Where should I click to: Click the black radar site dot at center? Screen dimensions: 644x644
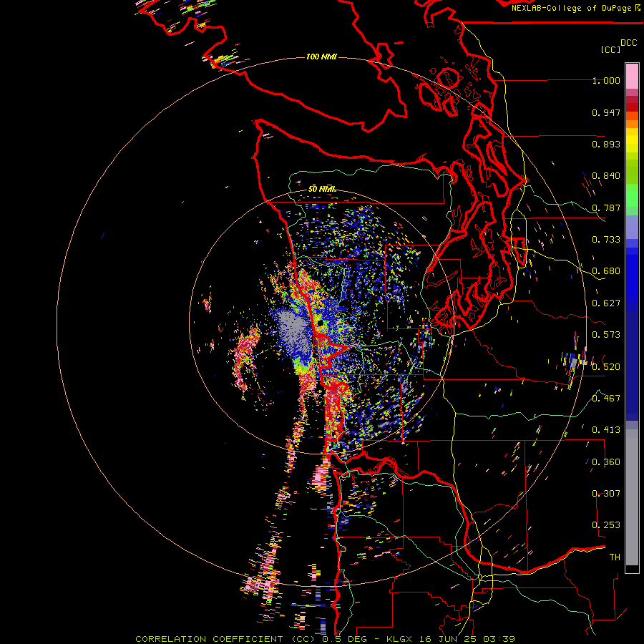pos(320,323)
